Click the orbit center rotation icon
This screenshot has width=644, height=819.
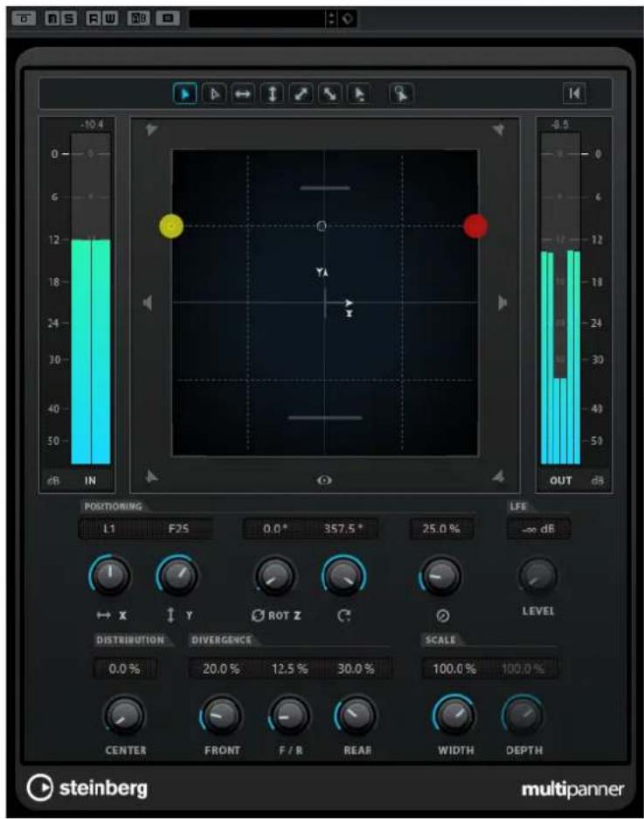(343, 616)
